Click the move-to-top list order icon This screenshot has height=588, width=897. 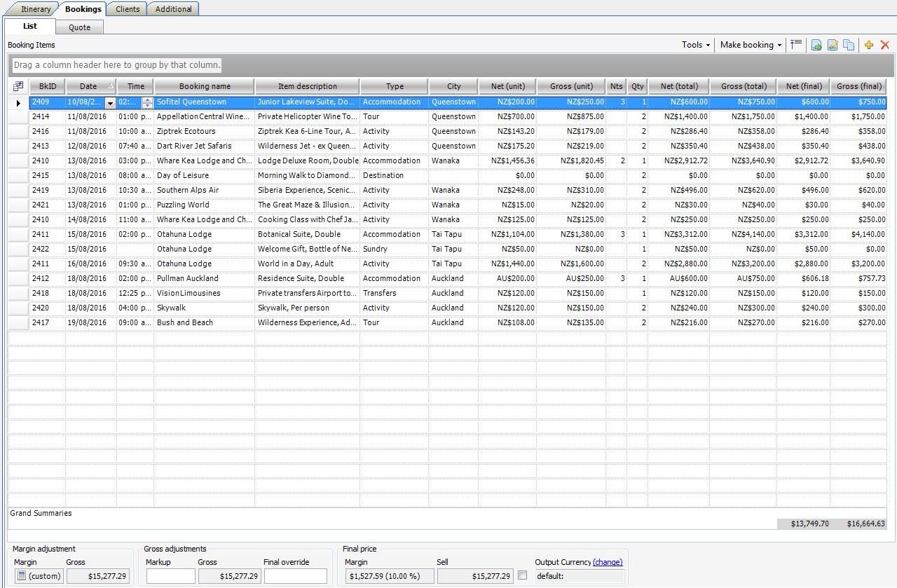click(795, 45)
